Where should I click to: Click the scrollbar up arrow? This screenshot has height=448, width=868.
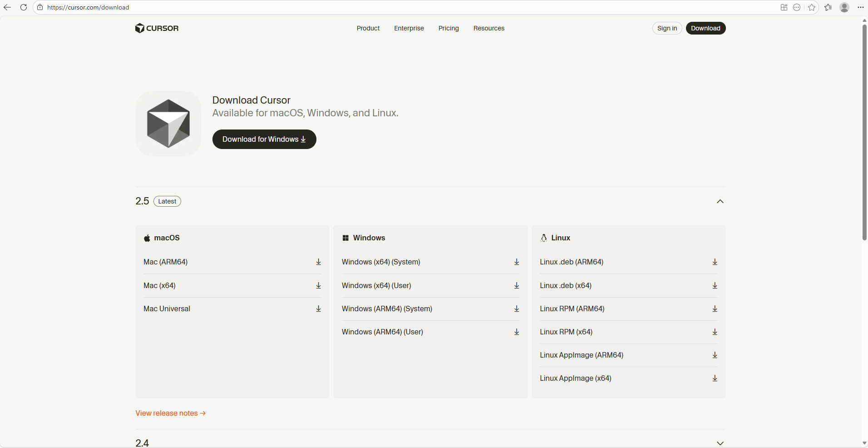(x=864, y=20)
